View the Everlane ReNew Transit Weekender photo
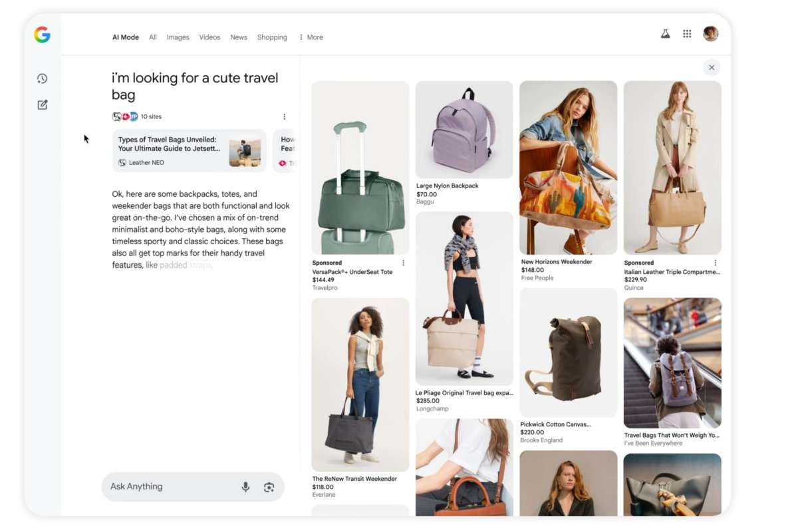798x532 pixels. point(360,384)
